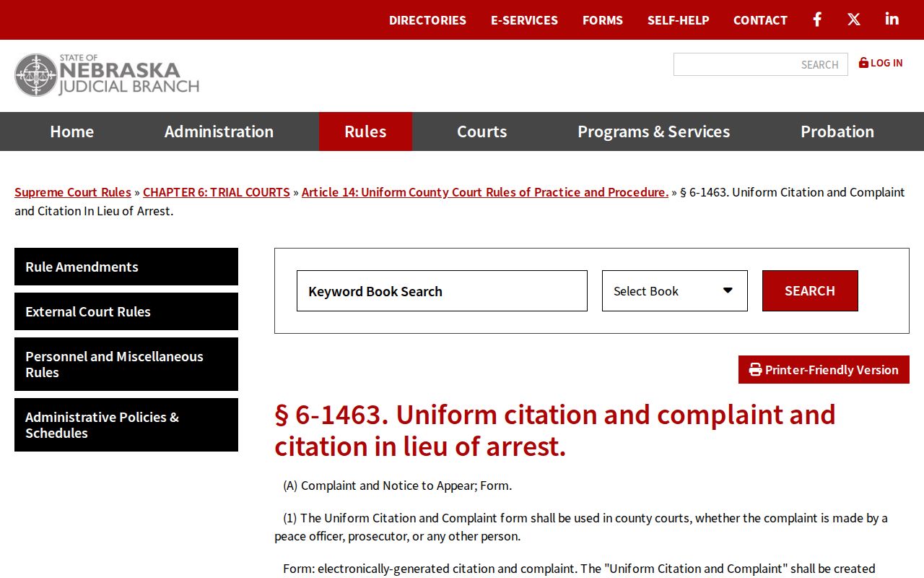Screen dimensions: 924x578
Task: Open External Court Rules in the sidebar
Action: click(126, 311)
